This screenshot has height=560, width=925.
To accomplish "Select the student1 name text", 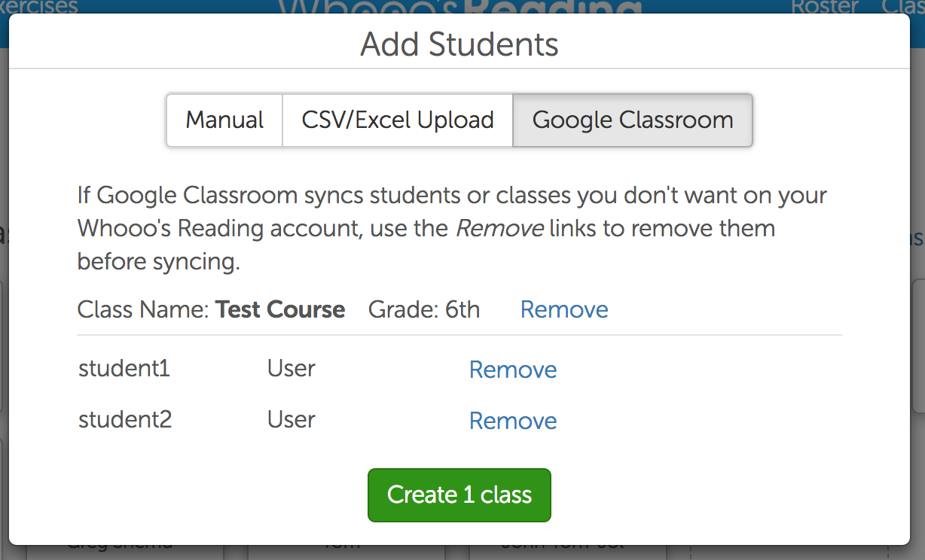I will tap(124, 369).
